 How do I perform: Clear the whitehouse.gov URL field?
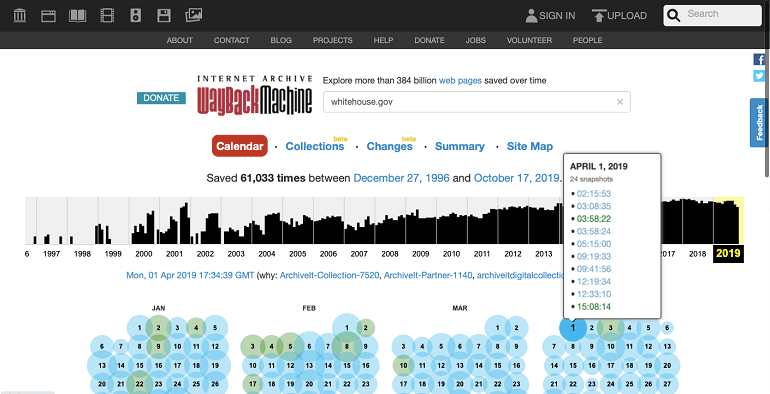pos(620,102)
